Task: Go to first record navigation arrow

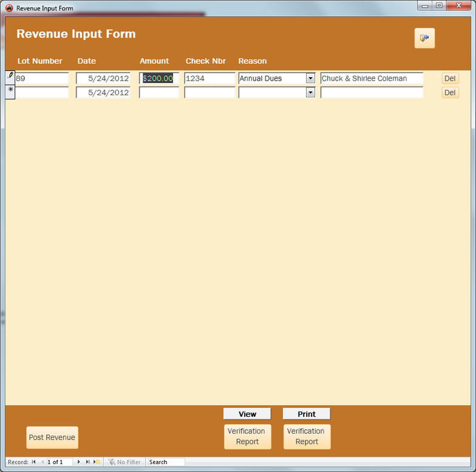Action: (x=34, y=462)
